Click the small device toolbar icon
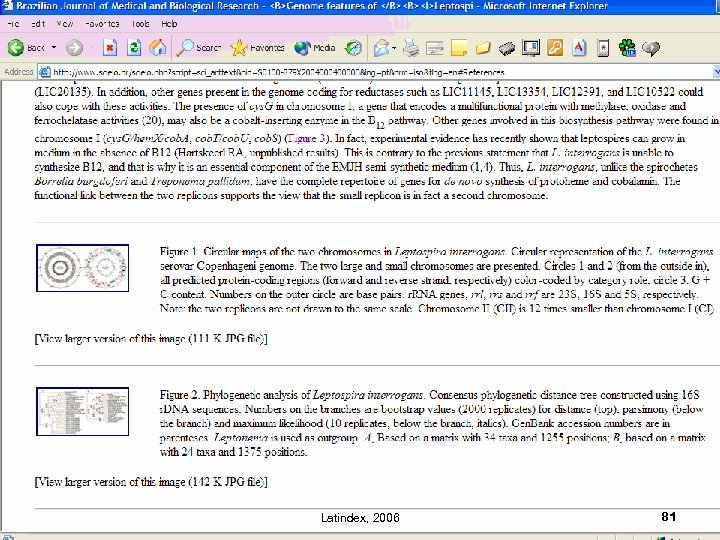 [603, 47]
